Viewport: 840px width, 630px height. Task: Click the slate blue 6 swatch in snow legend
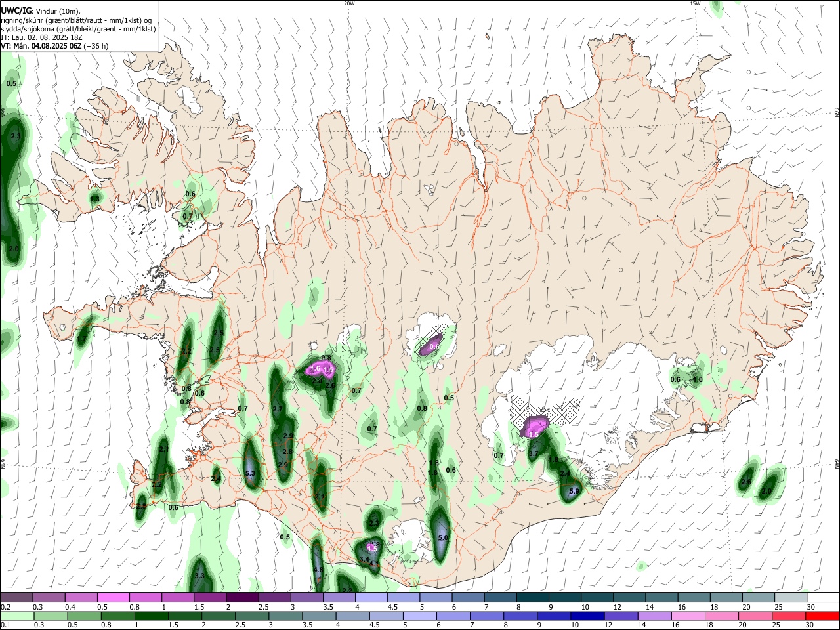467,598
